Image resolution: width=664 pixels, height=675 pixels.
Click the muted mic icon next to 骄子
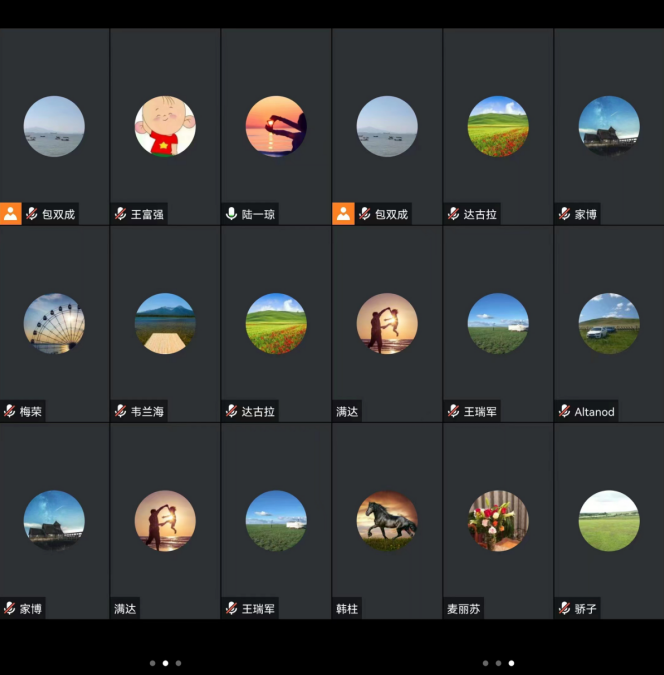pyautogui.click(x=565, y=608)
